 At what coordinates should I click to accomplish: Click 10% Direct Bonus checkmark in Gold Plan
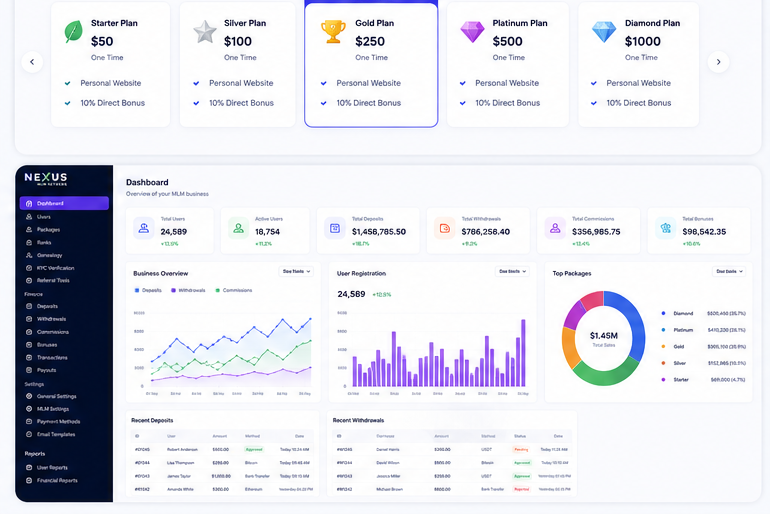point(324,103)
